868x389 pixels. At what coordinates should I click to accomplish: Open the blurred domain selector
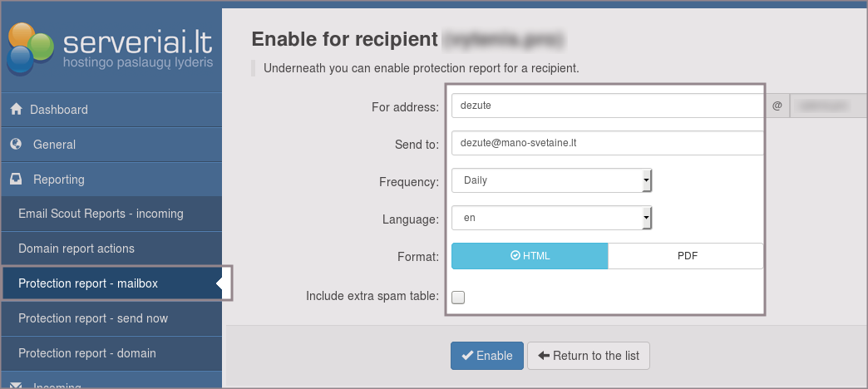click(827, 106)
